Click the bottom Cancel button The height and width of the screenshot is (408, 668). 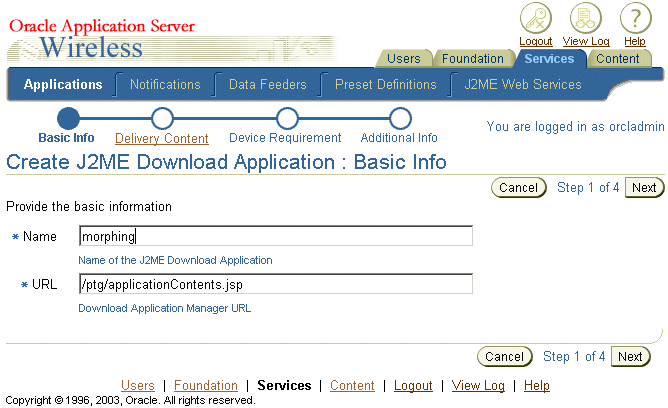[504, 356]
